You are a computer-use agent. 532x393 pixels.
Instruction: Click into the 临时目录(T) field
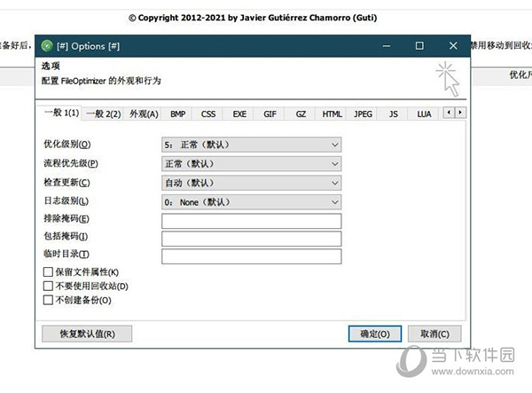pyautogui.click(x=252, y=256)
